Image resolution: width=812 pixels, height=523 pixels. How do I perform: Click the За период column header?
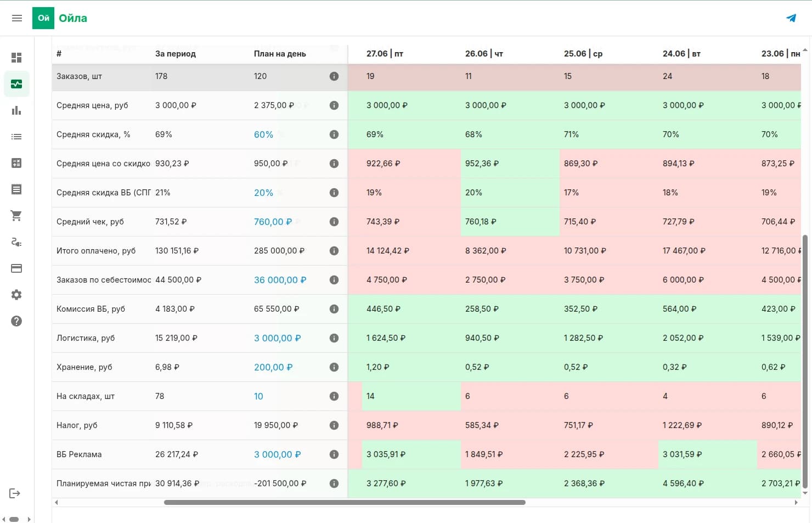176,54
